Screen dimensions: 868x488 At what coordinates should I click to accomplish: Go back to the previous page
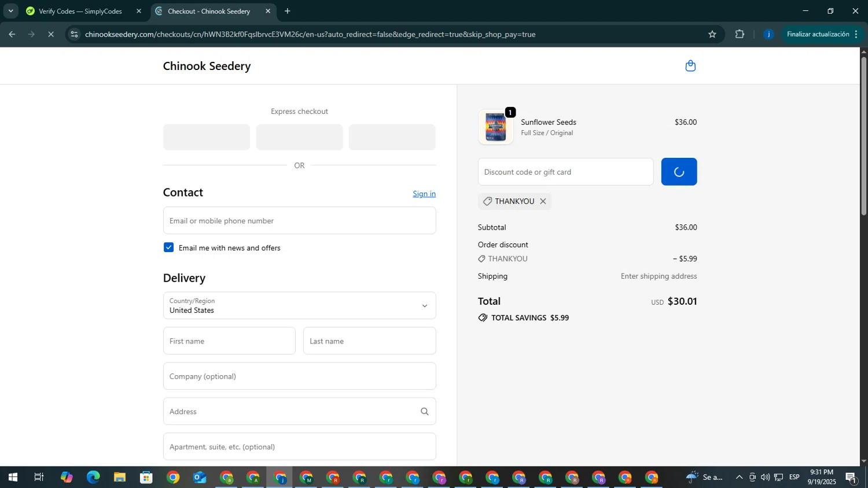12,34
